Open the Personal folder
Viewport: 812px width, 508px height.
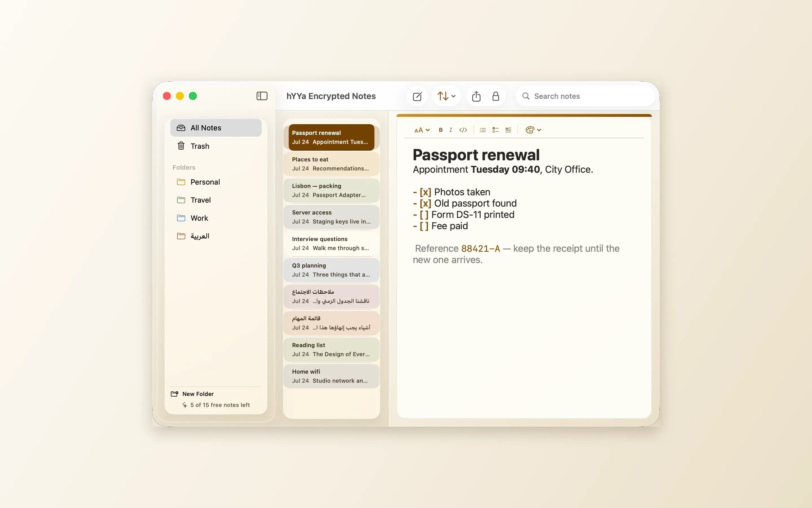pyautogui.click(x=216, y=182)
